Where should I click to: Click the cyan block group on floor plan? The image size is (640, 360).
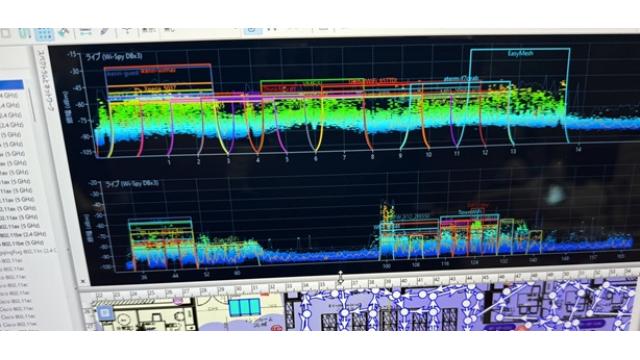coord(244,307)
